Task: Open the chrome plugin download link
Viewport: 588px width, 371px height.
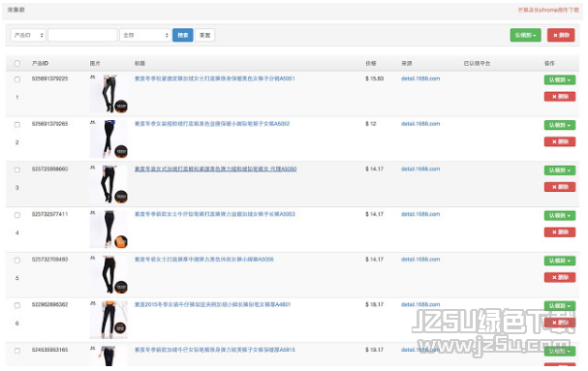Action: click(548, 10)
